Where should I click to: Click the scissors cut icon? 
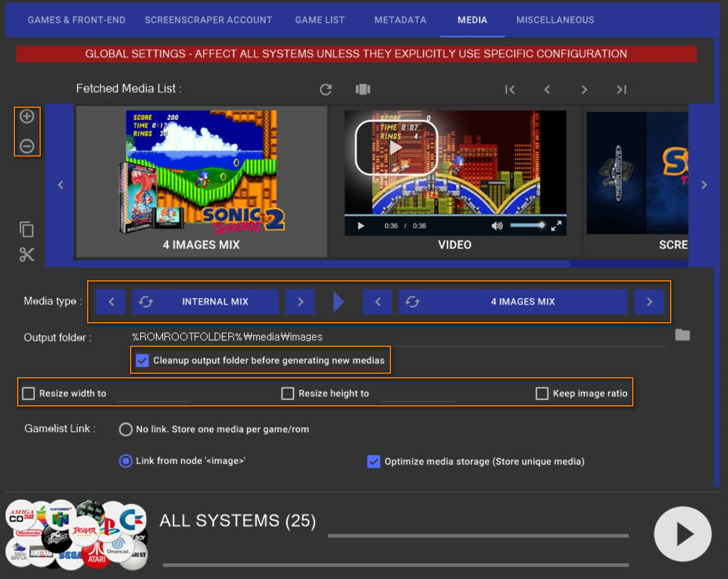click(x=26, y=255)
